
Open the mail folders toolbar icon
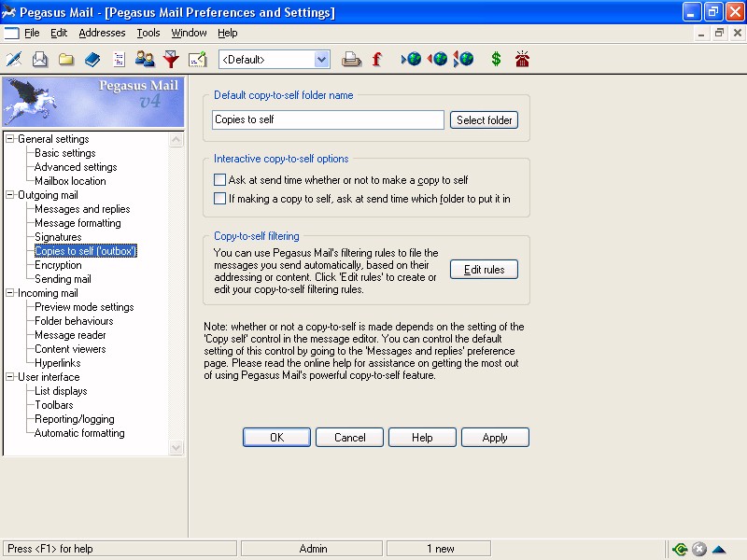[x=66, y=60]
